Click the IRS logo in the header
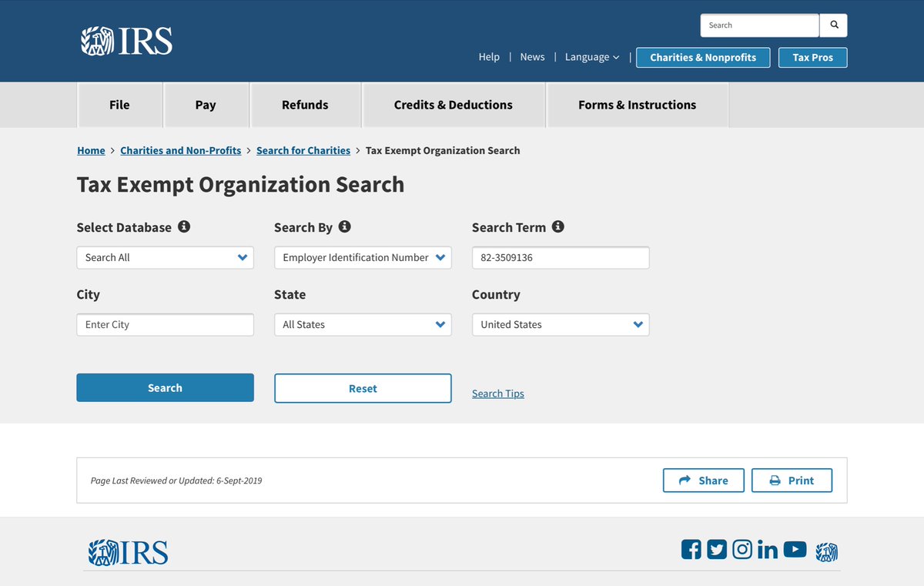This screenshot has width=924, height=586. [x=127, y=41]
